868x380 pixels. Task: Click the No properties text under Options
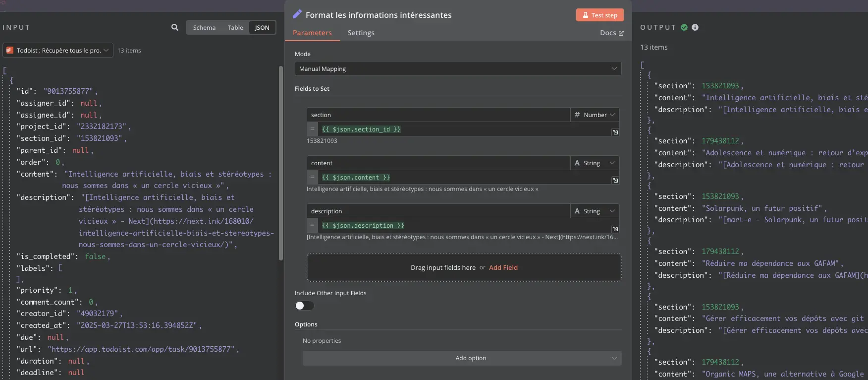click(x=322, y=341)
